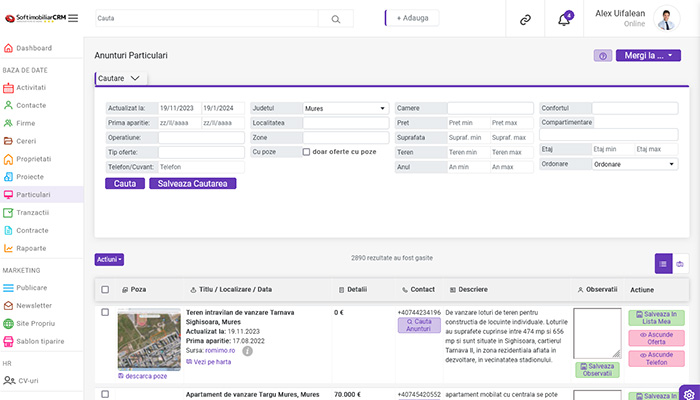Image resolution: width=700 pixels, height=400 pixels.
Task: Go to Contacte section
Action: click(x=31, y=106)
